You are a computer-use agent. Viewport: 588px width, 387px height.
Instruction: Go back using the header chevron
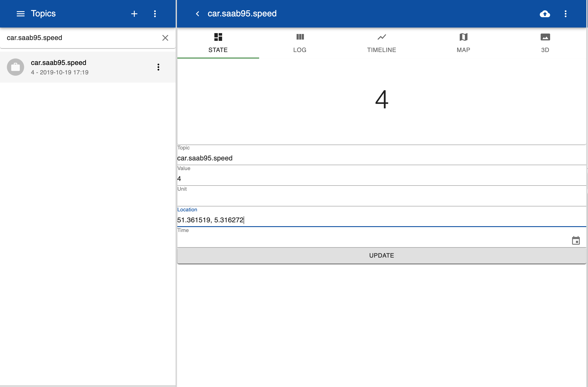197,14
